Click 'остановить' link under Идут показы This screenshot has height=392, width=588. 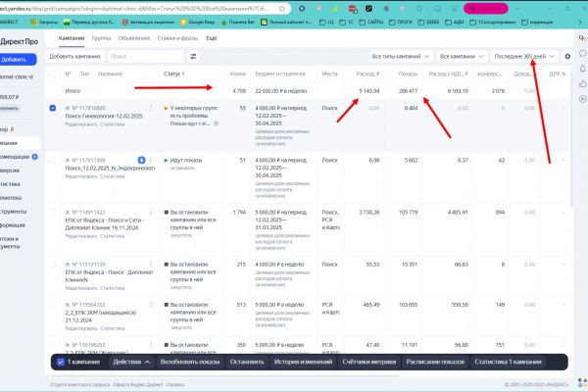pyautogui.click(x=182, y=168)
